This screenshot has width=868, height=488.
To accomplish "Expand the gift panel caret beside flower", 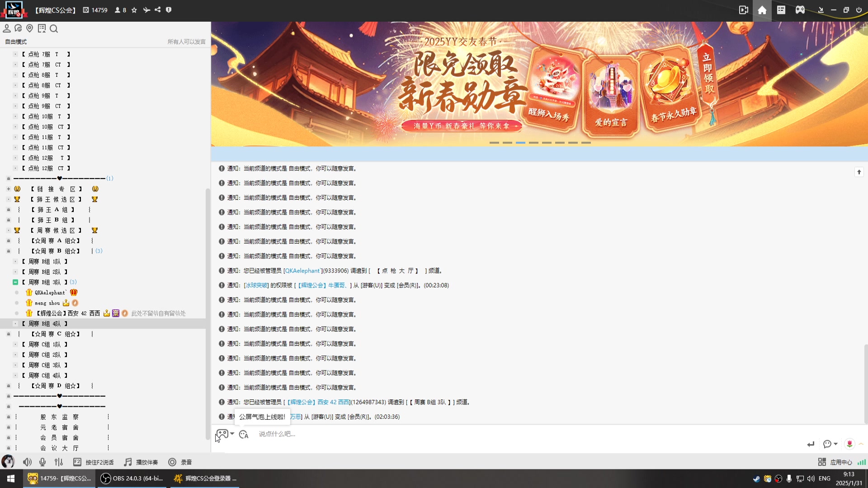I will 861,444.
